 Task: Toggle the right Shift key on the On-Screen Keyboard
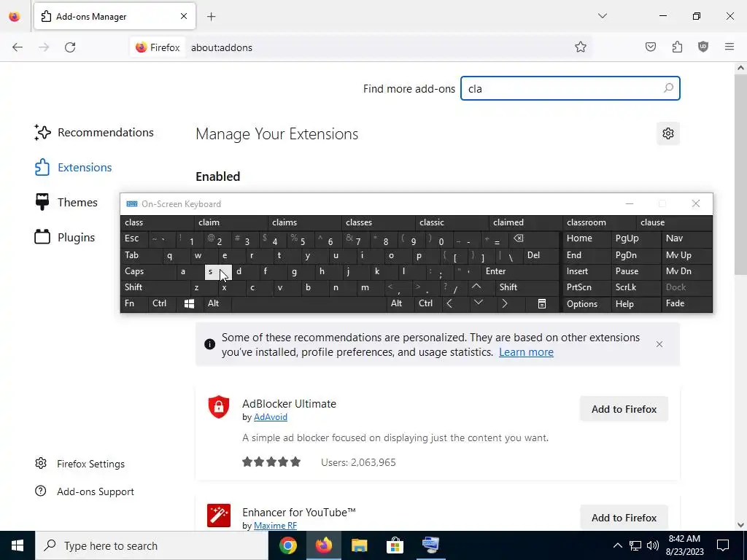coord(527,287)
